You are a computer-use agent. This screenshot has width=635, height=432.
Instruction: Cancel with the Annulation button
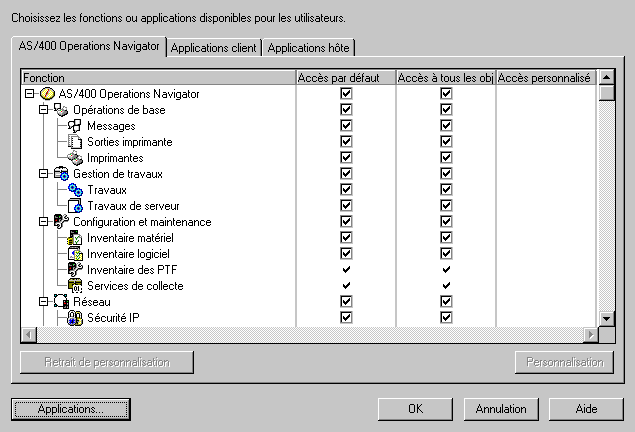click(x=501, y=409)
